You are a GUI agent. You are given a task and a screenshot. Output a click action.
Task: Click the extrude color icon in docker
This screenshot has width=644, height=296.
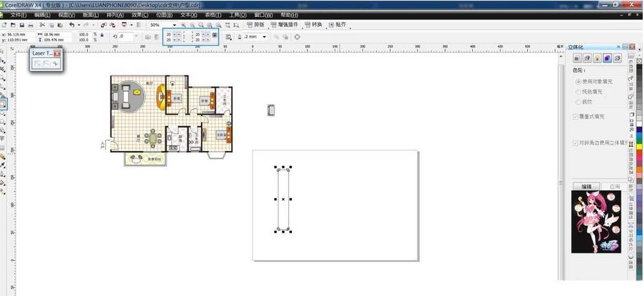click(x=607, y=58)
